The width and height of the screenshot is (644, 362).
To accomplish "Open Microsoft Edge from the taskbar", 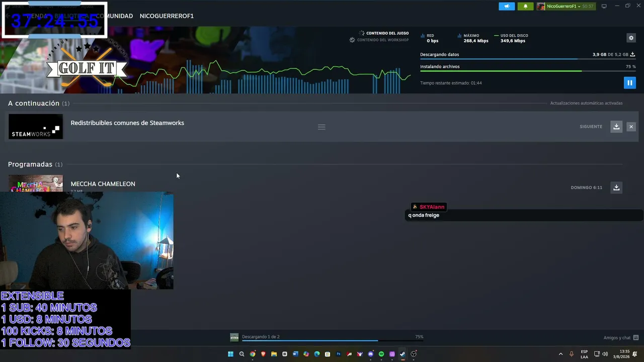I will pos(317,354).
